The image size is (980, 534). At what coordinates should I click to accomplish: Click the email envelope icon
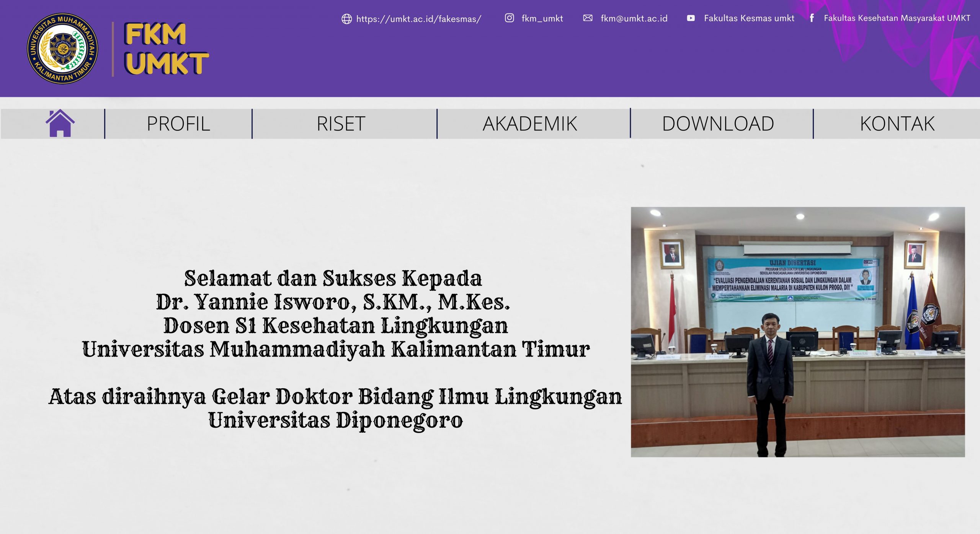(x=588, y=18)
